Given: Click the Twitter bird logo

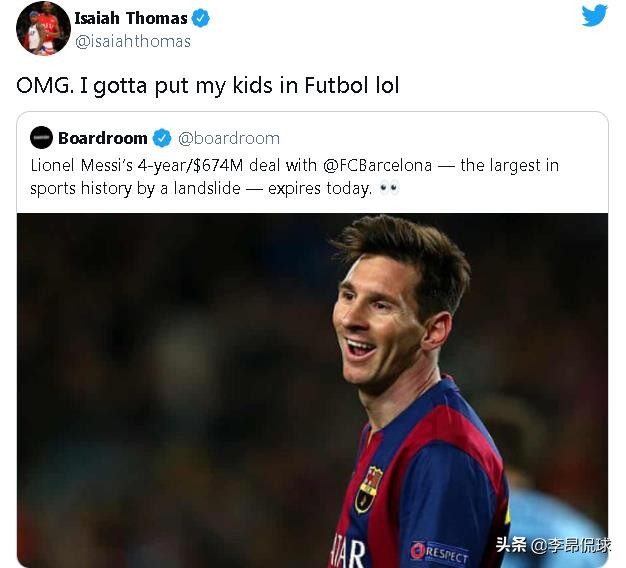Looking at the screenshot, I should [x=594, y=14].
